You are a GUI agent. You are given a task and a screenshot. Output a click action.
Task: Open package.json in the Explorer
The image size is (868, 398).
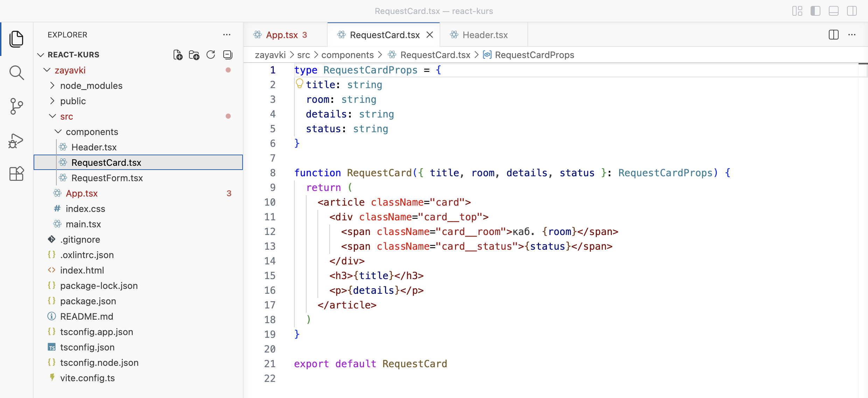pos(138,301)
